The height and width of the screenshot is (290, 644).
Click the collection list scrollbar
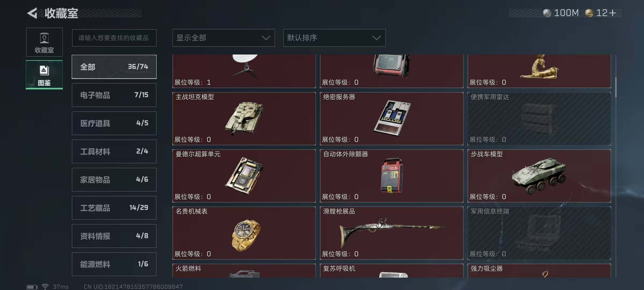[x=616, y=87]
